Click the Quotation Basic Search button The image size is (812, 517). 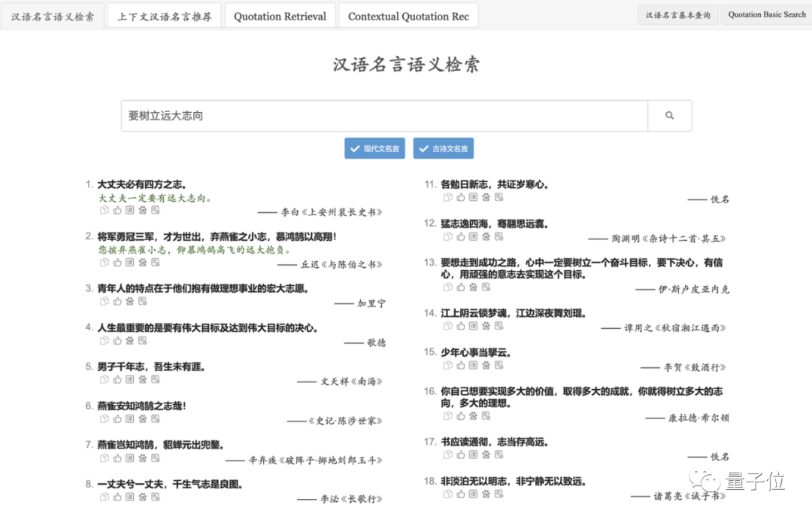(766, 14)
